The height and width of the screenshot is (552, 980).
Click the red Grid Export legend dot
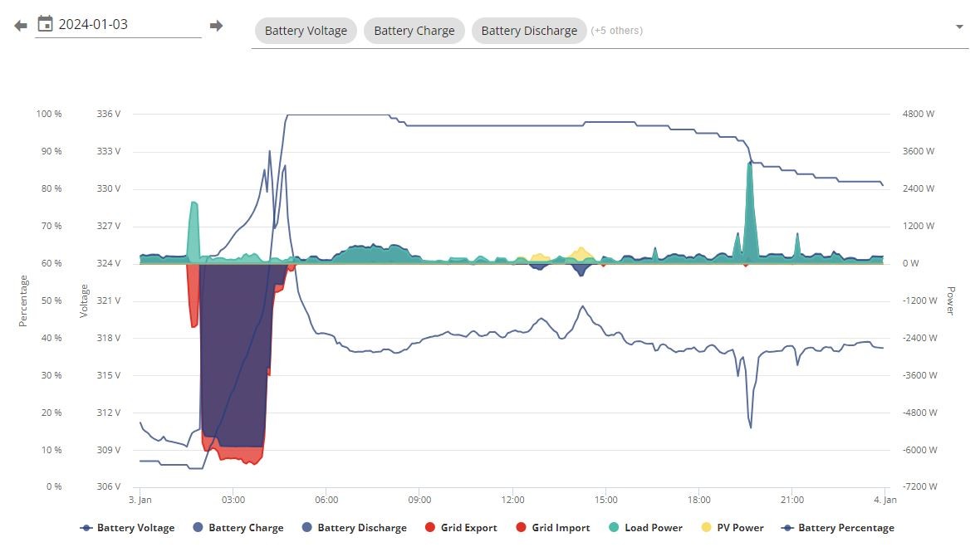430,527
